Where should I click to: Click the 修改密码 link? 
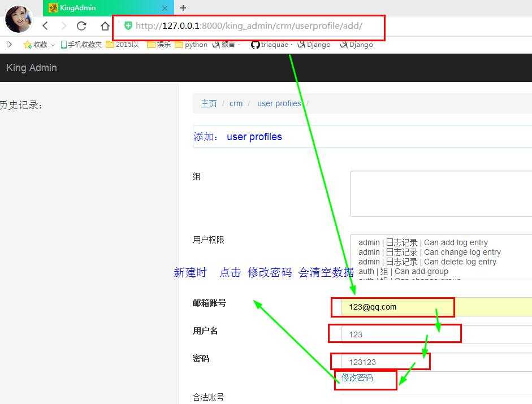click(357, 377)
